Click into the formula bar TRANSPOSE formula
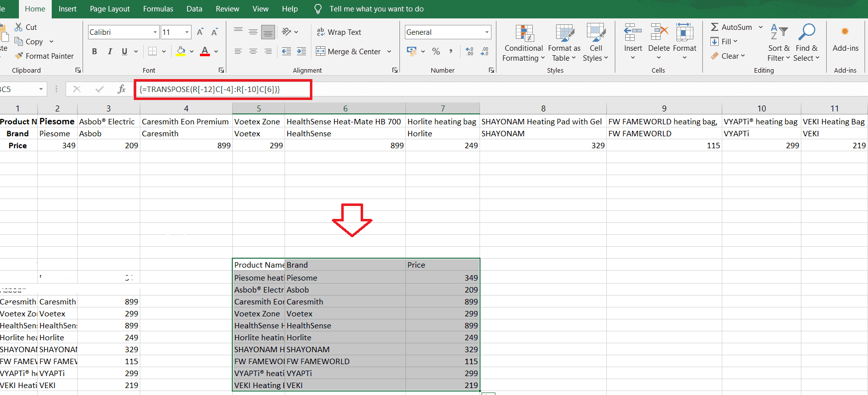The image size is (868, 395). (209, 90)
